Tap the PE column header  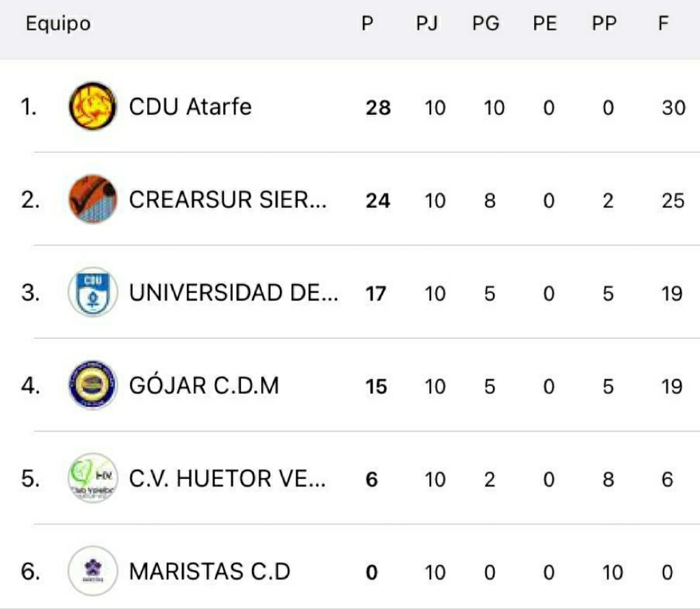pyautogui.click(x=545, y=23)
